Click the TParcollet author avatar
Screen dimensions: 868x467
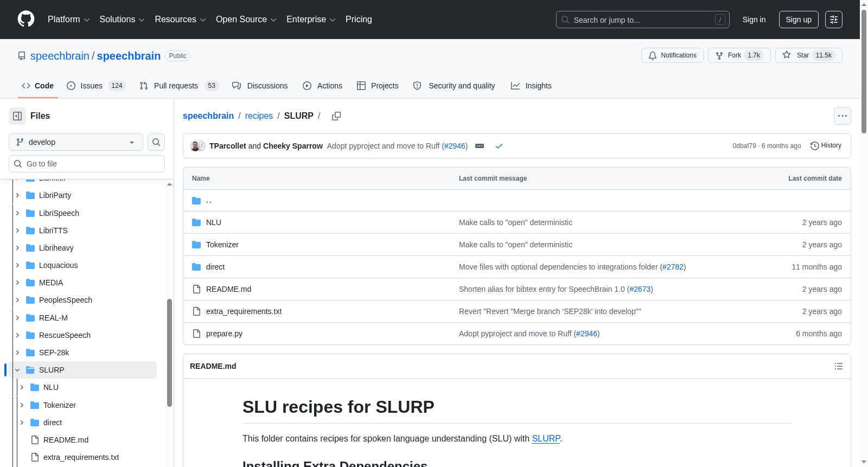(x=195, y=146)
